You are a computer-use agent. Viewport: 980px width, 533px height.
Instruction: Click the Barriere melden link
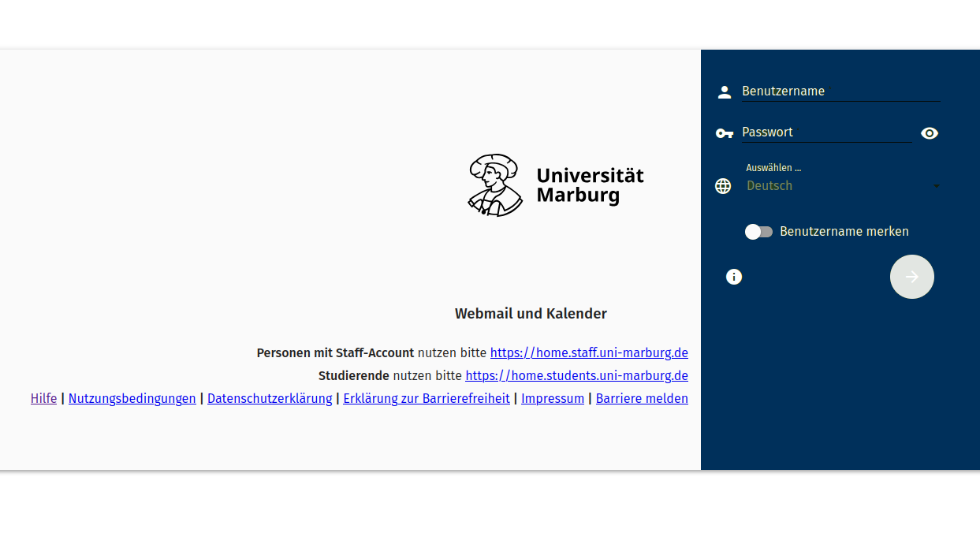pos(642,398)
